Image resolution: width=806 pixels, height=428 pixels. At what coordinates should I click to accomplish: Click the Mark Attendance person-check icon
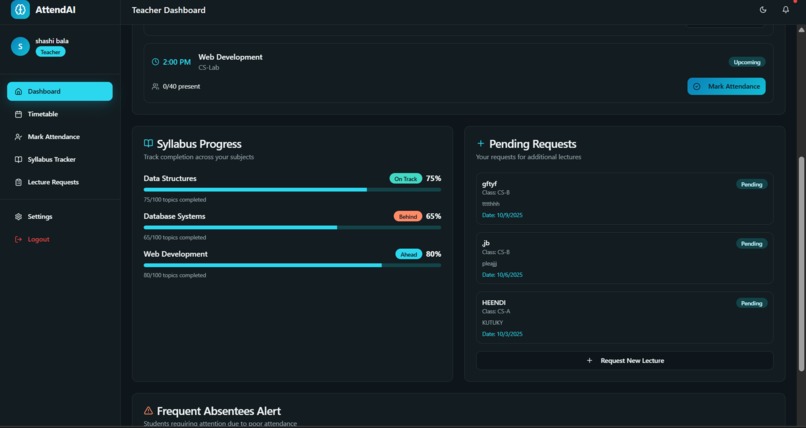(19, 137)
